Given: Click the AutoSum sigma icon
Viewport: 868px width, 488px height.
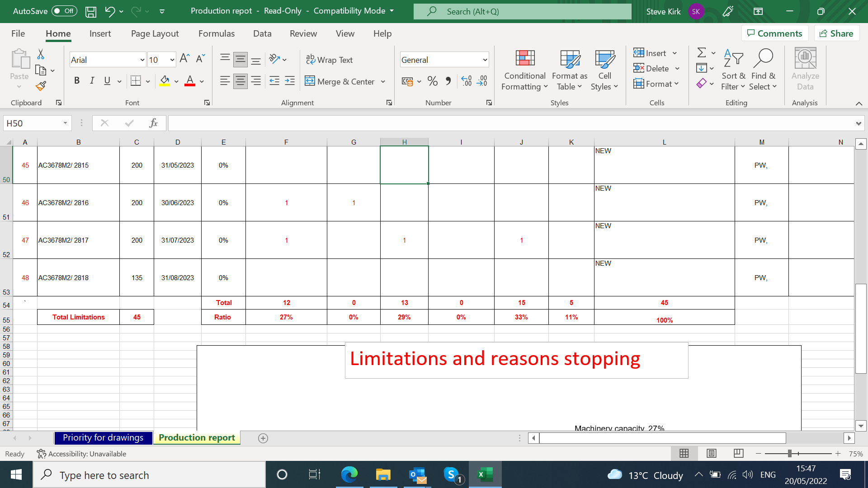Looking at the screenshot, I should tap(701, 53).
